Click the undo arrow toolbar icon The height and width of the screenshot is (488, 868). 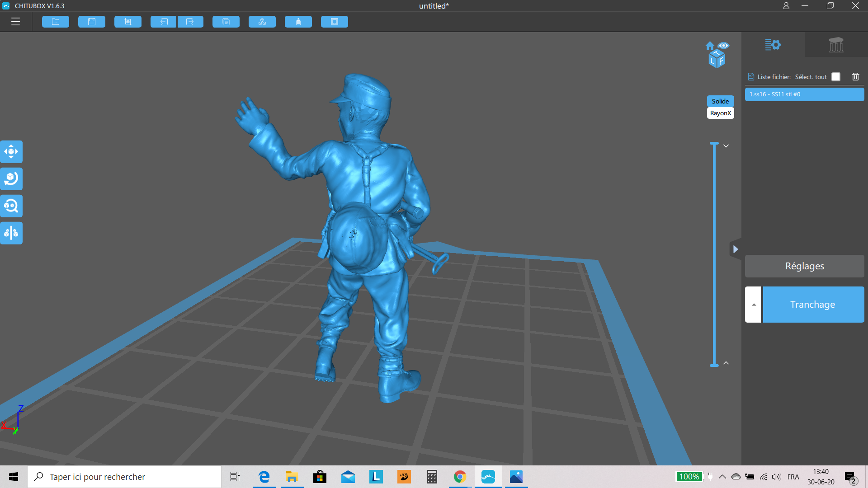coord(163,22)
